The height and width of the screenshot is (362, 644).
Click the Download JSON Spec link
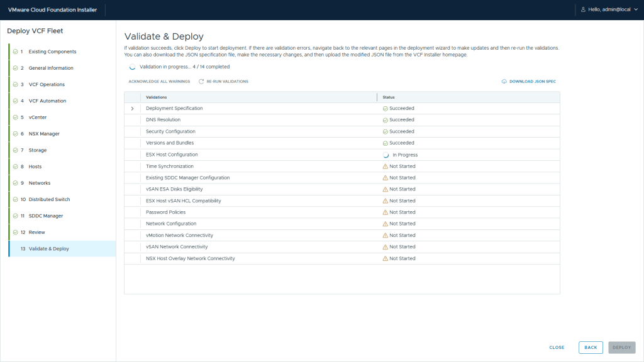pyautogui.click(x=532, y=82)
